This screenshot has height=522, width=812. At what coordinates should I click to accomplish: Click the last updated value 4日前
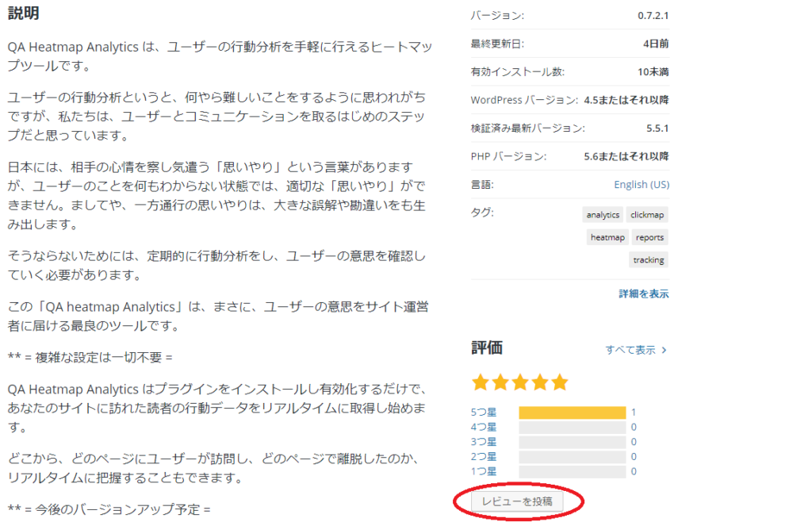click(x=656, y=44)
